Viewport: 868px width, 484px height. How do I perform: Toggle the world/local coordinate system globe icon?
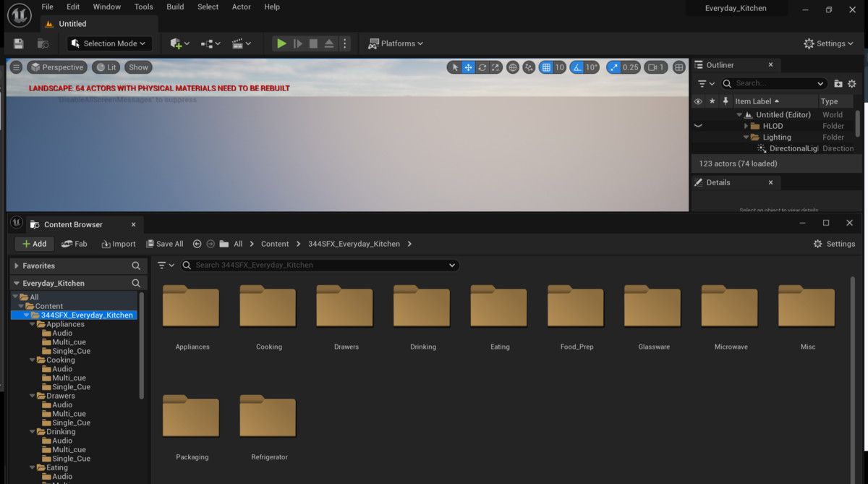513,67
